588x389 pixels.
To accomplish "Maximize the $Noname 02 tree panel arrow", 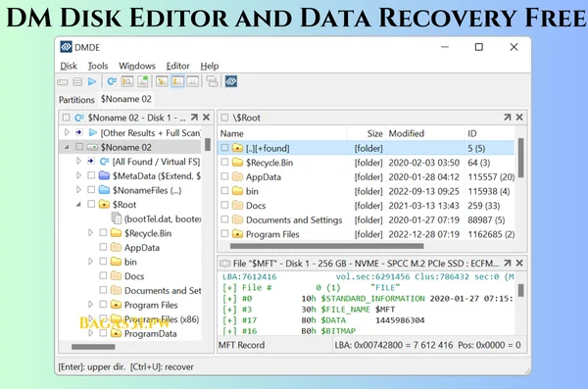I will tap(194, 118).
